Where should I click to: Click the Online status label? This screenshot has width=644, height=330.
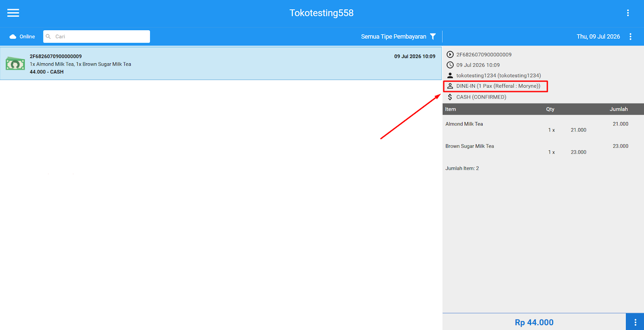[x=27, y=37]
